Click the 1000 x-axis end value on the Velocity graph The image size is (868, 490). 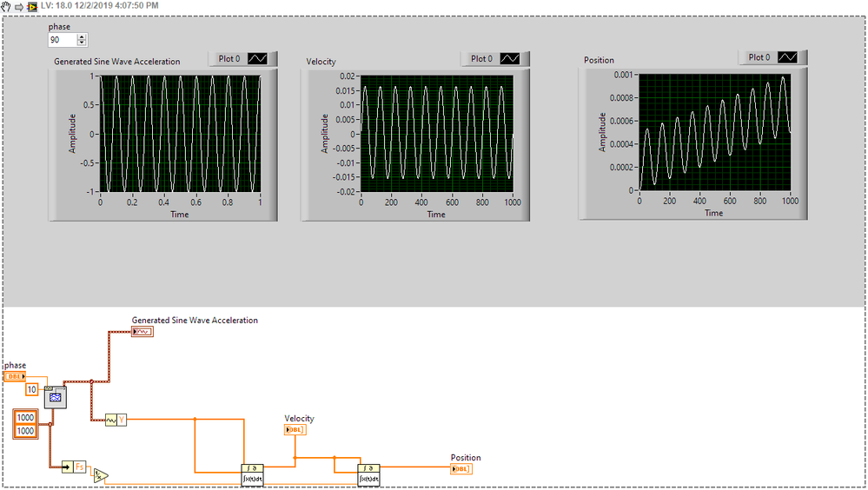click(513, 202)
